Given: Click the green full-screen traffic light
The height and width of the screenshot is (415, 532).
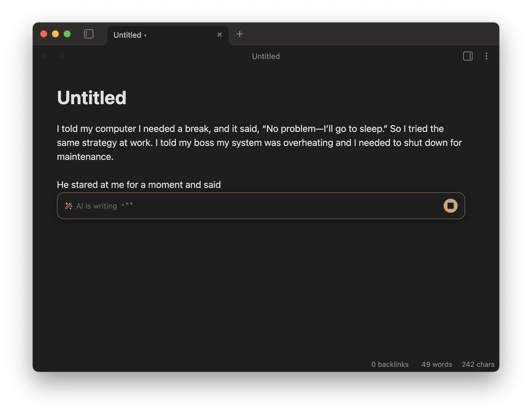Looking at the screenshot, I should pos(67,34).
